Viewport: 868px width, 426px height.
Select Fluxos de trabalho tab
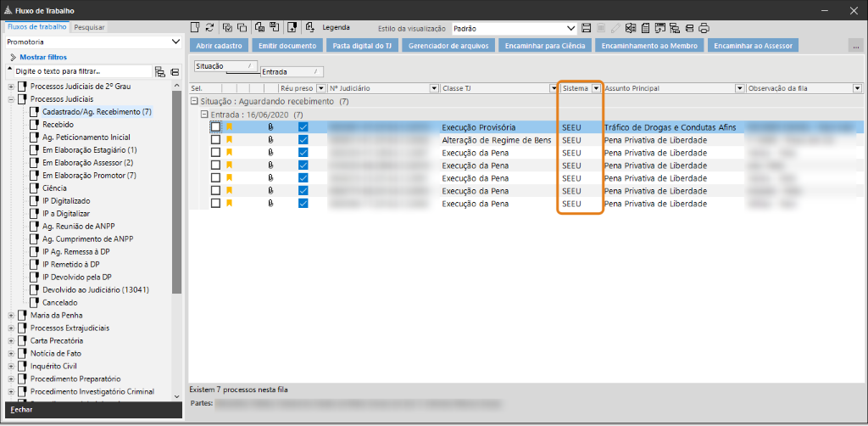click(x=37, y=26)
